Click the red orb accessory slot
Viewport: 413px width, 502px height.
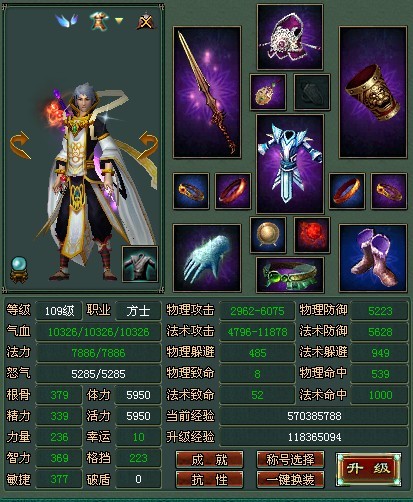coord(312,235)
